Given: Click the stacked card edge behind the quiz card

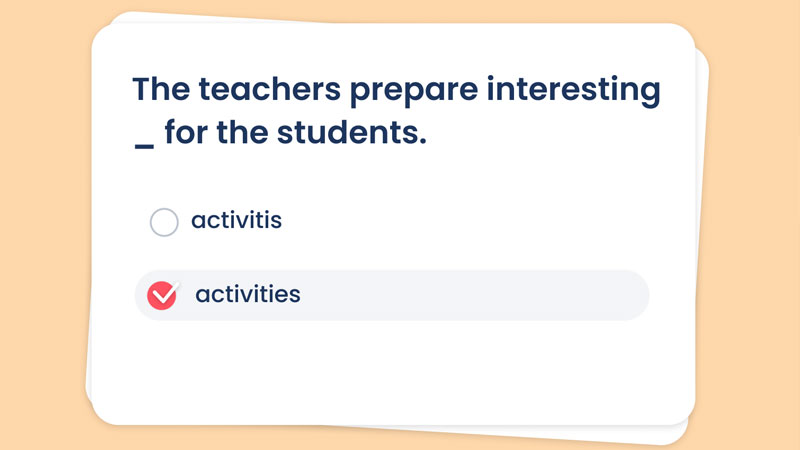Looking at the screenshot, I should pos(702,230).
